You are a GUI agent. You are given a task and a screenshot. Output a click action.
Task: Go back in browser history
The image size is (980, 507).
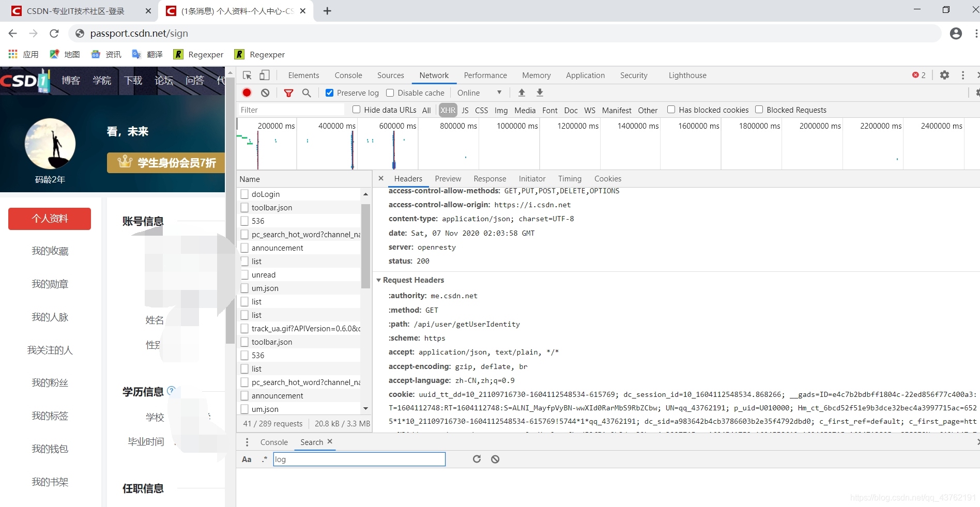click(x=13, y=33)
